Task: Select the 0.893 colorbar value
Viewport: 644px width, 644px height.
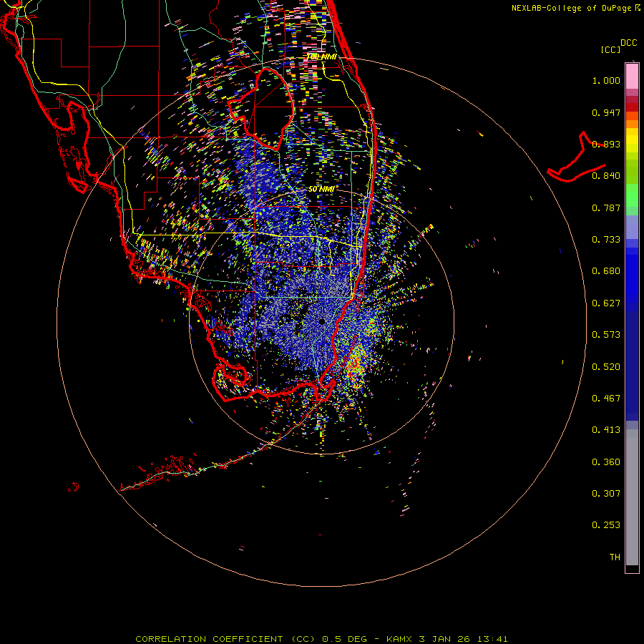Action: point(606,144)
